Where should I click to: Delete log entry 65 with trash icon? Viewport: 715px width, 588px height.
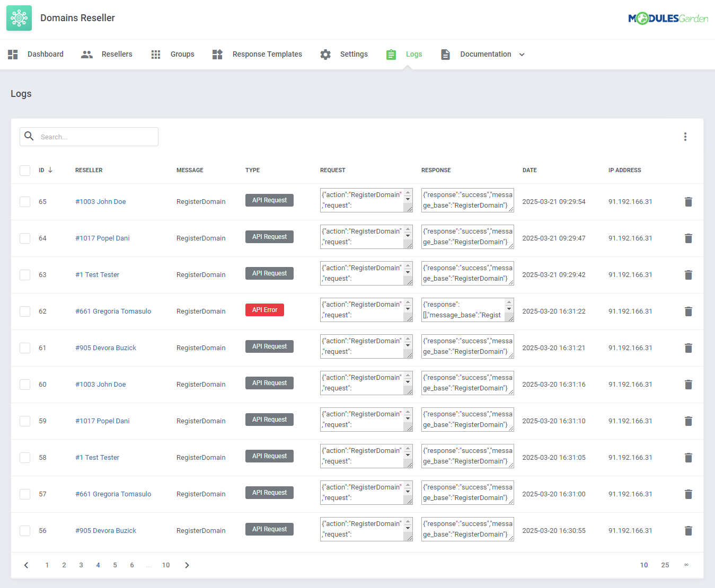pyautogui.click(x=688, y=202)
